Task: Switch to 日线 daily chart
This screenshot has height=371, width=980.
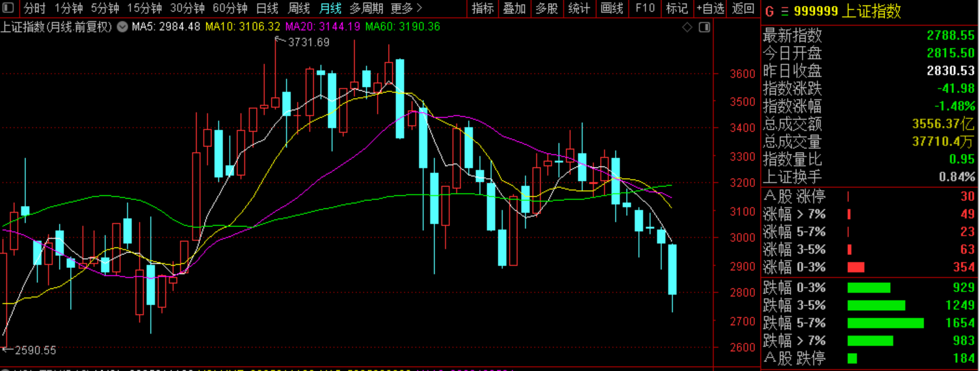Action: pyautogui.click(x=267, y=8)
